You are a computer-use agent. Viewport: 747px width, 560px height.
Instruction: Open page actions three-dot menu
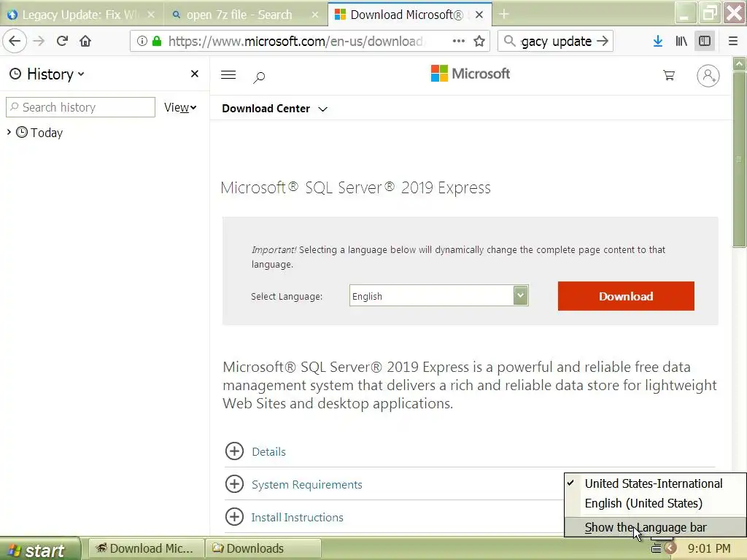(x=459, y=41)
